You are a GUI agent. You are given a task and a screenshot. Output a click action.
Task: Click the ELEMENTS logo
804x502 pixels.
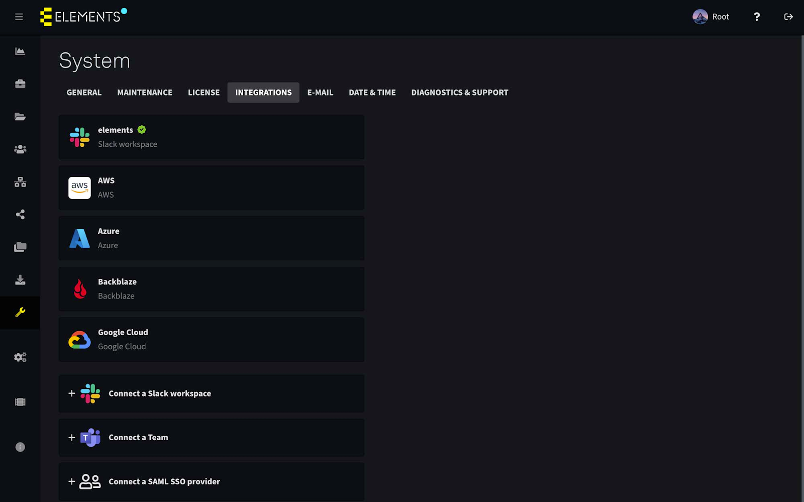[x=83, y=16]
